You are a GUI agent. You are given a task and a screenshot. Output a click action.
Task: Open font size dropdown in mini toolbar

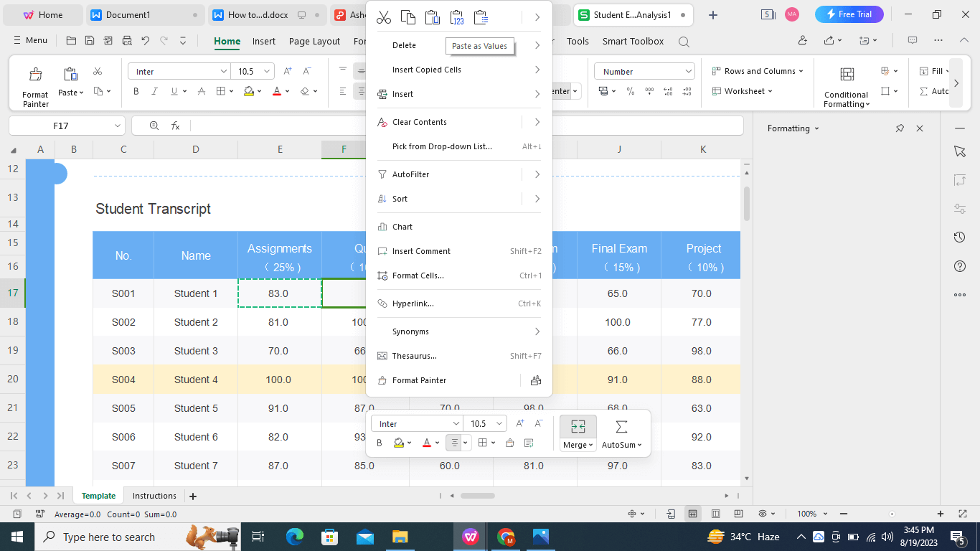499,424
